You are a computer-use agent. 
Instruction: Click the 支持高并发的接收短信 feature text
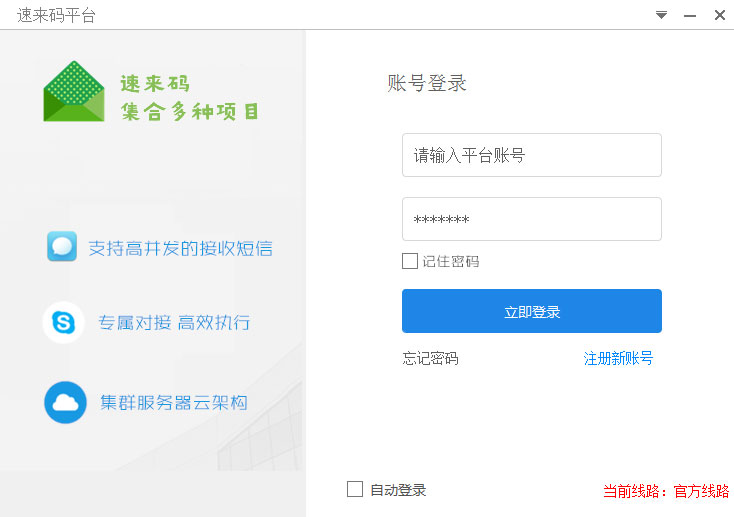tap(180, 248)
